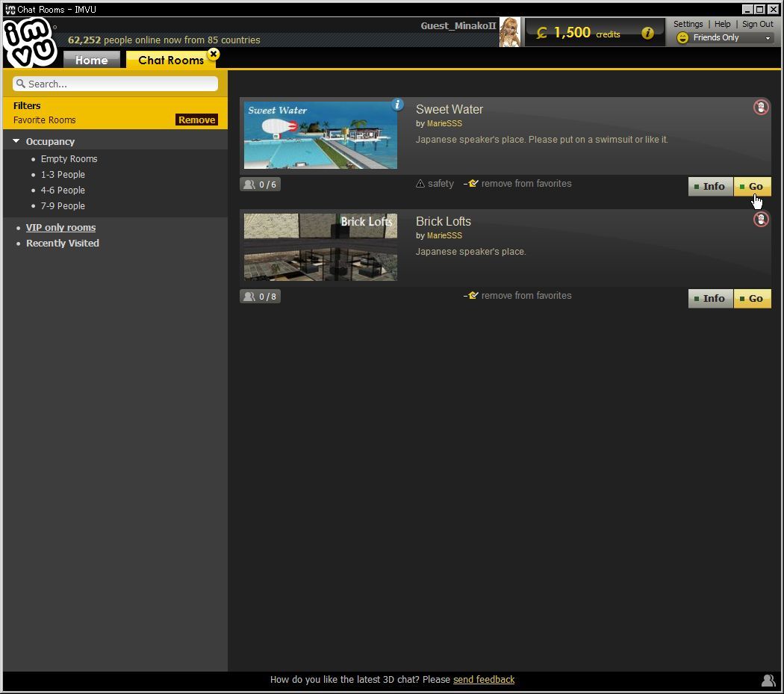Open info badge on Sweet Water thumbnail
The height and width of the screenshot is (694, 784).
(x=397, y=105)
